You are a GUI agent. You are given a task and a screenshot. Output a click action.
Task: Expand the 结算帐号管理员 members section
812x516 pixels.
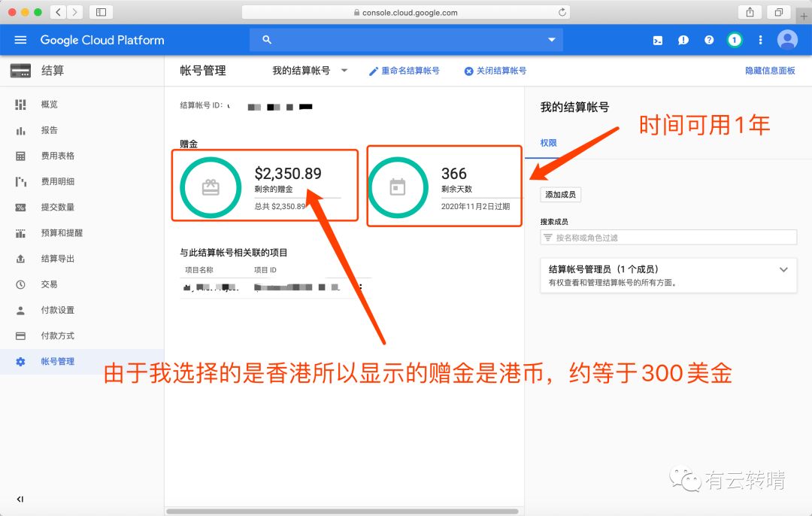(x=783, y=269)
